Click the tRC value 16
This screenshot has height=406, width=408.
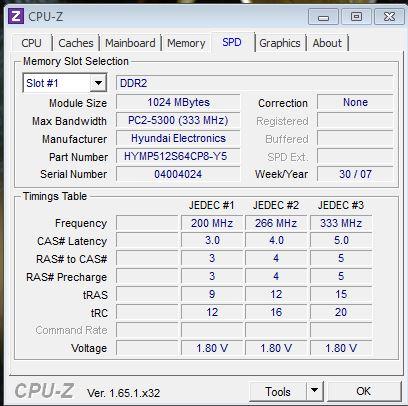276,312
